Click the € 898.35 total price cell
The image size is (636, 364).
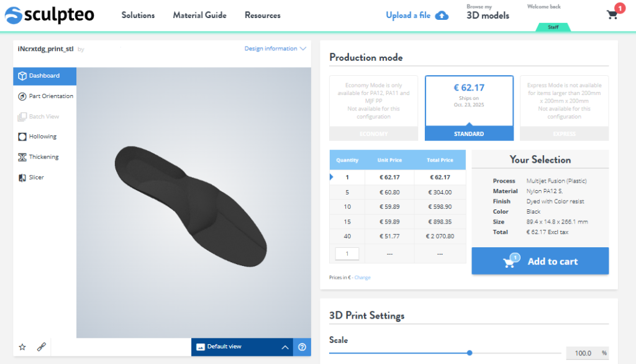coord(440,222)
